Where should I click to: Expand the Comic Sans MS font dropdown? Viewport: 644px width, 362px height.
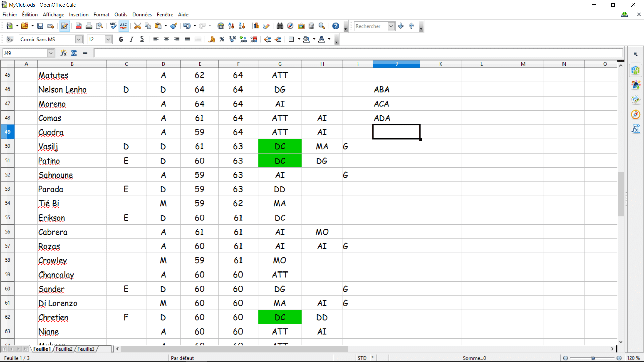click(x=79, y=39)
